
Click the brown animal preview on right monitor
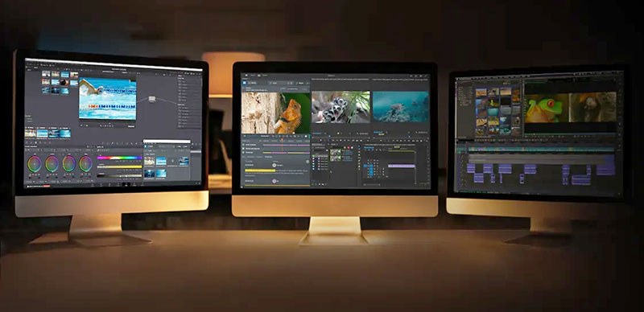pos(592,107)
